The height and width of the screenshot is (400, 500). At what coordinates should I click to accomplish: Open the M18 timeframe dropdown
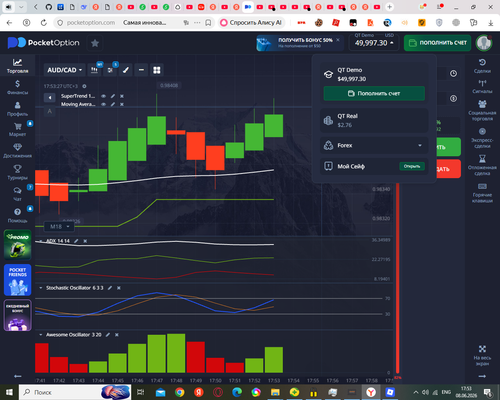[x=59, y=227]
